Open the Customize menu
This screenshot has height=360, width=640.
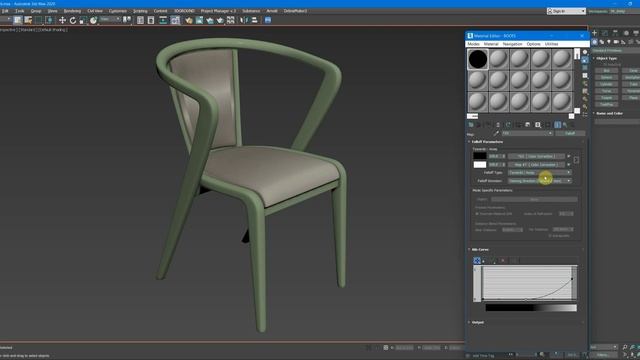118,11
